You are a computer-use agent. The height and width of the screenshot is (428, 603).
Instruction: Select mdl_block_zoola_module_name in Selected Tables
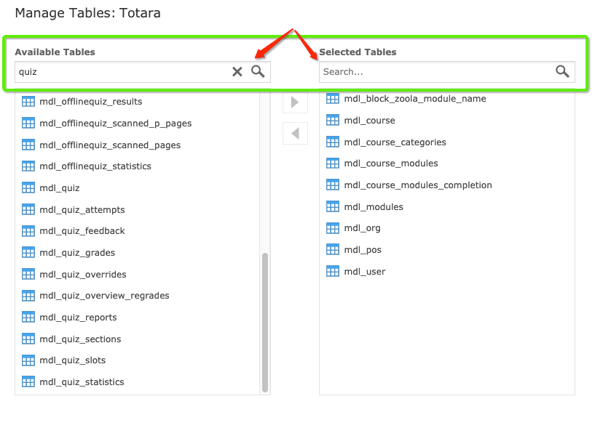pyautogui.click(x=415, y=99)
